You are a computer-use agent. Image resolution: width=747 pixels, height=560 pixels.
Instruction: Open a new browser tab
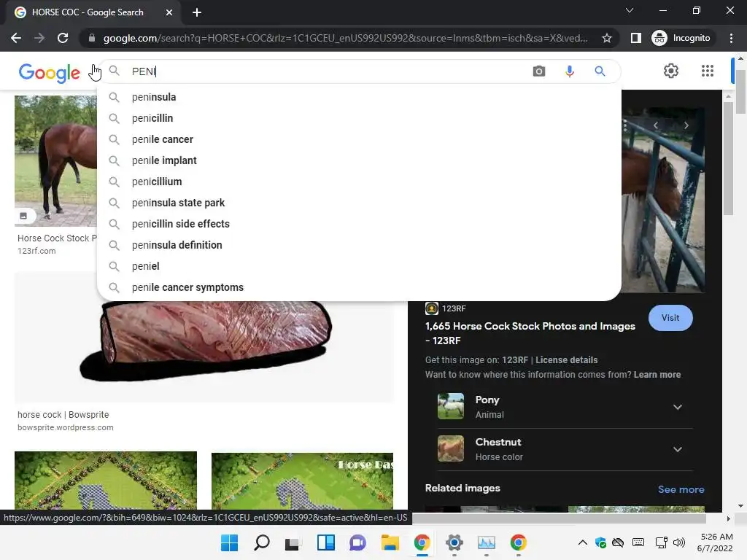197,12
